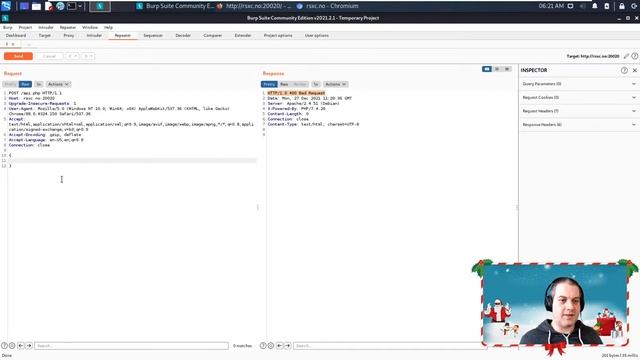Switch to the Sequencer tab
Image resolution: width=640 pixels, height=360 pixels.
(153, 36)
